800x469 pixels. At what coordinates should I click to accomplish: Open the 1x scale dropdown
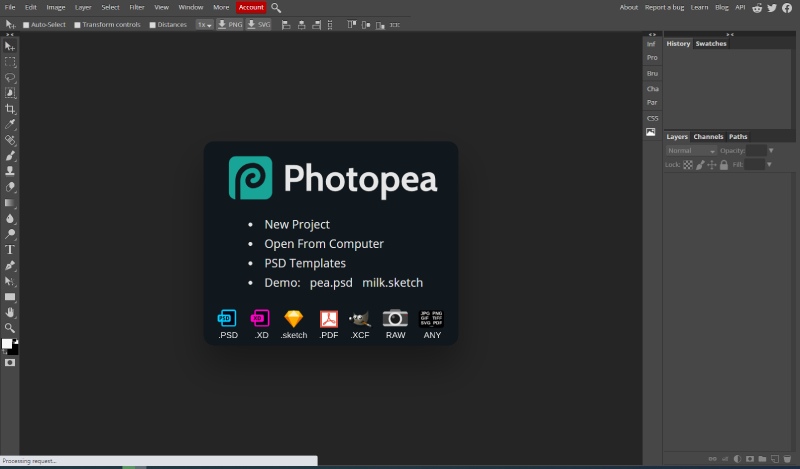point(205,24)
